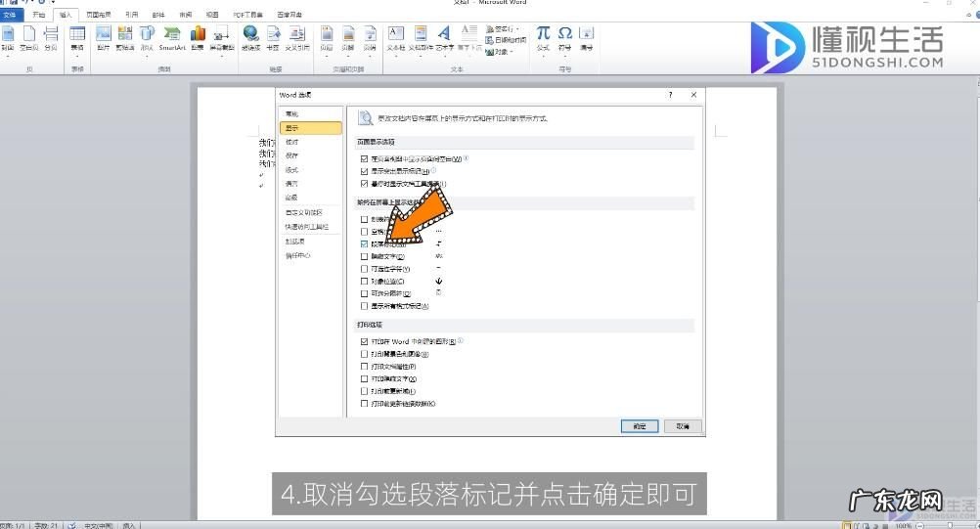
Task: Select 信任中心 in Word Options sidebar
Action: pyautogui.click(x=311, y=255)
